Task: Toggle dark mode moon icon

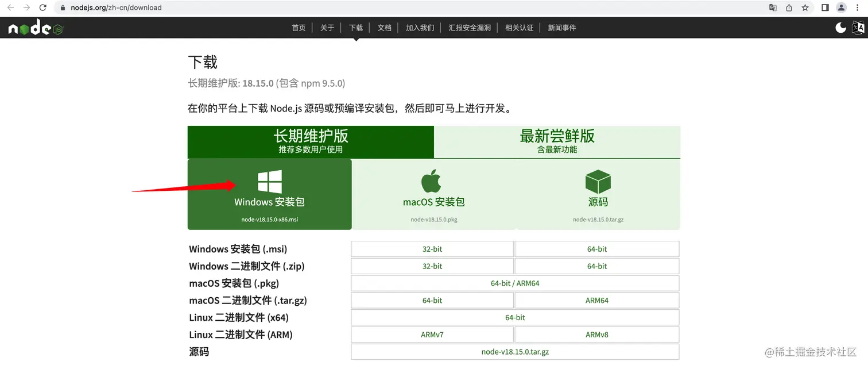Action: point(840,28)
